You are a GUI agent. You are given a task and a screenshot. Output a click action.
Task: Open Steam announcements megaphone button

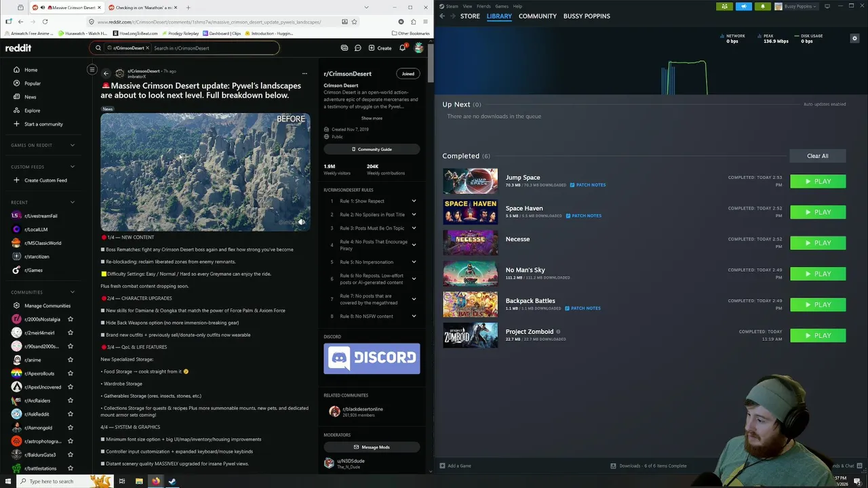[744, 6]
